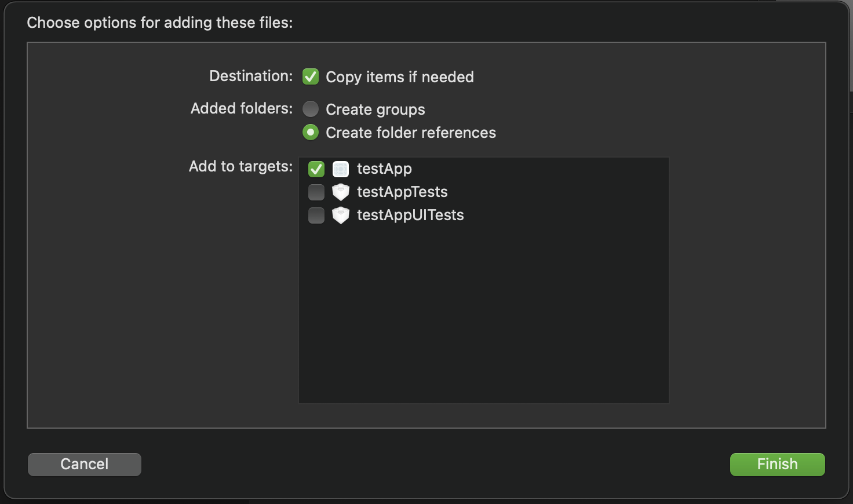Screen dimensions: 853x504
Task: Select the Create groups radio button
Action: tap(311, 109)
